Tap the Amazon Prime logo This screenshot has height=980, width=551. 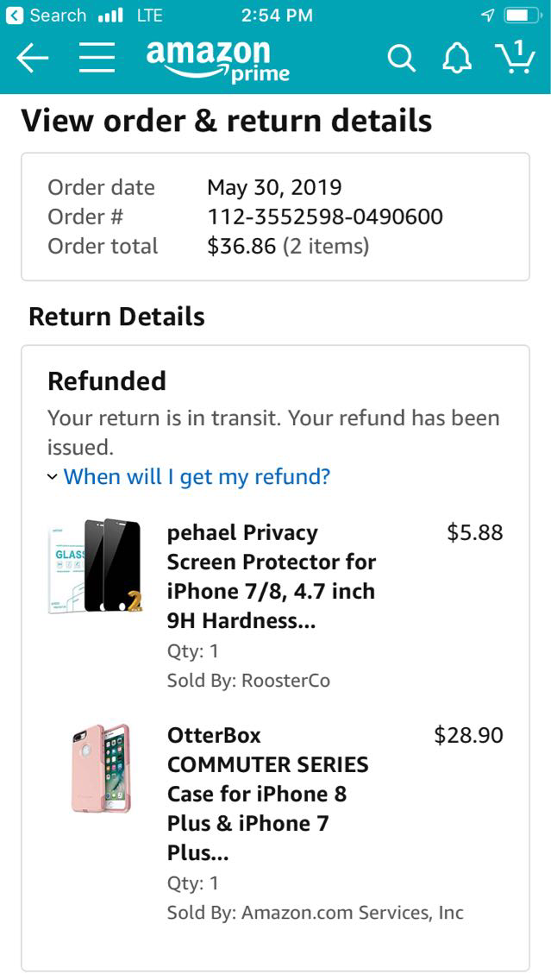(x=217, y=60)
